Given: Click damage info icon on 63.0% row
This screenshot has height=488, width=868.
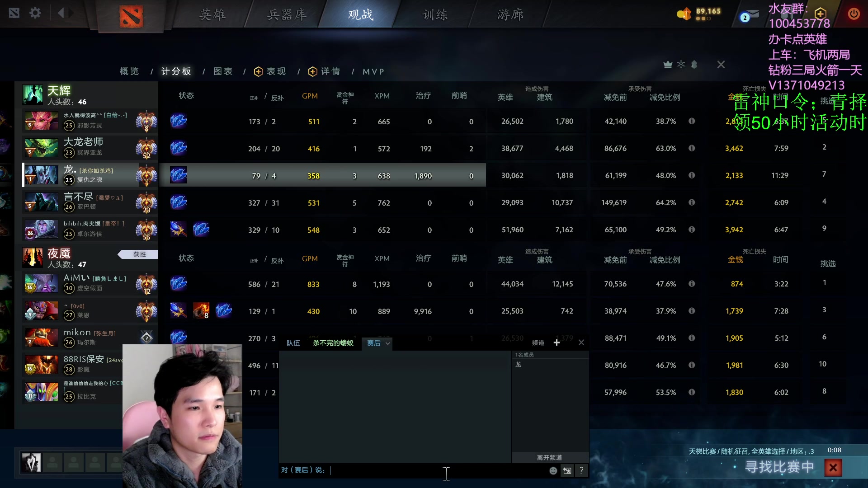Looking at the screenshot, I should (692, 148).
